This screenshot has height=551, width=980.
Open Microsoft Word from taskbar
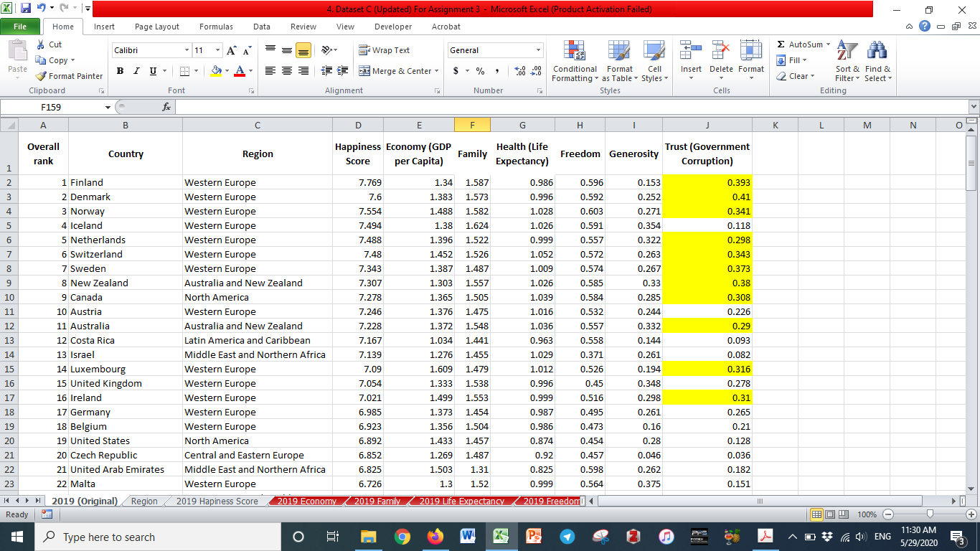click(468, 537)
